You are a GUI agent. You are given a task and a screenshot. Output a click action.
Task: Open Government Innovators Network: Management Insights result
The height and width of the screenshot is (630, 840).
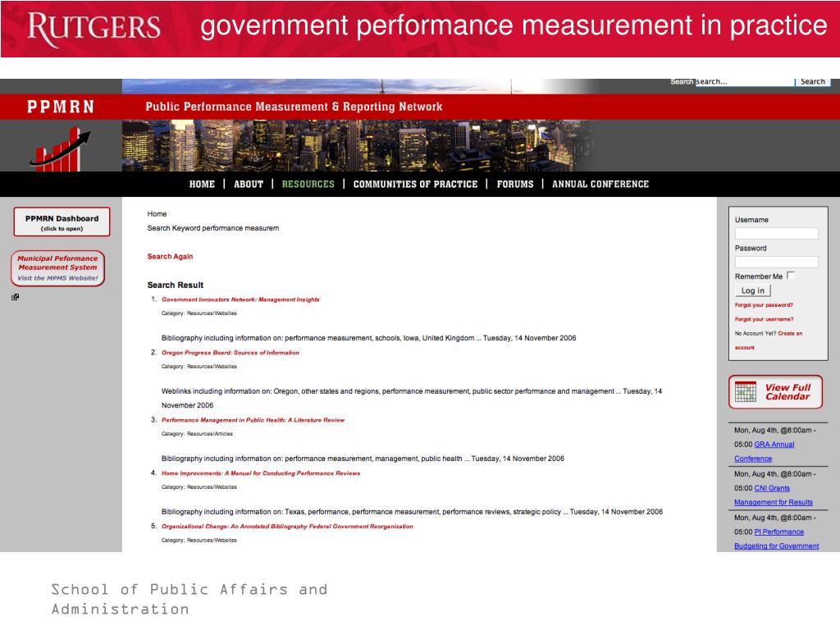click(x=240, y=299)
